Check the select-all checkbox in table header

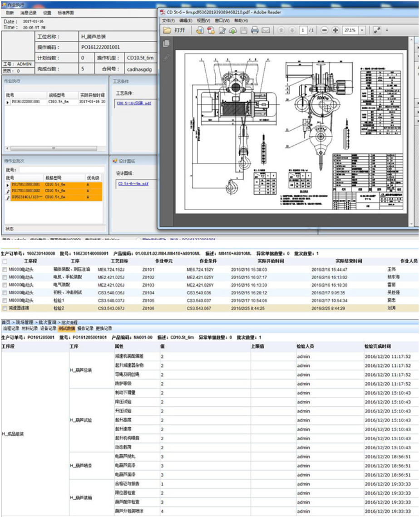[x=4, y=261]
